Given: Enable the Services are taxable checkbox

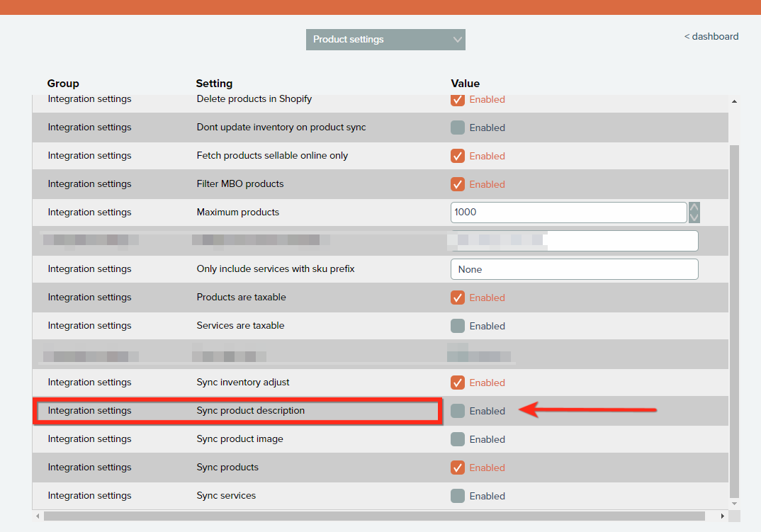Looking at the screenshot, I should point(458,326).
